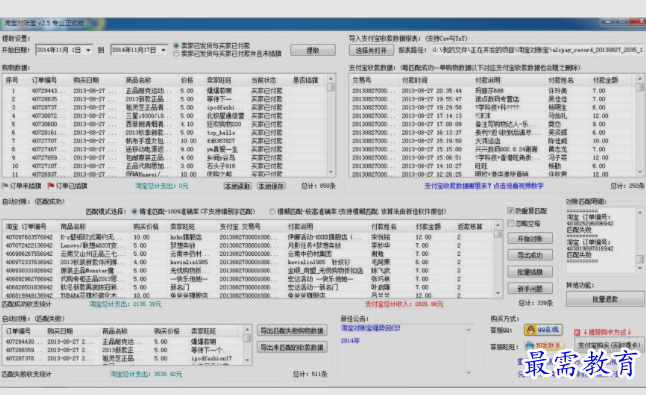Image resolution: width=646 pixels, height=395 pixels.
Task: Click the red 订单已插旗 flag icon
Action: [51, 186]
